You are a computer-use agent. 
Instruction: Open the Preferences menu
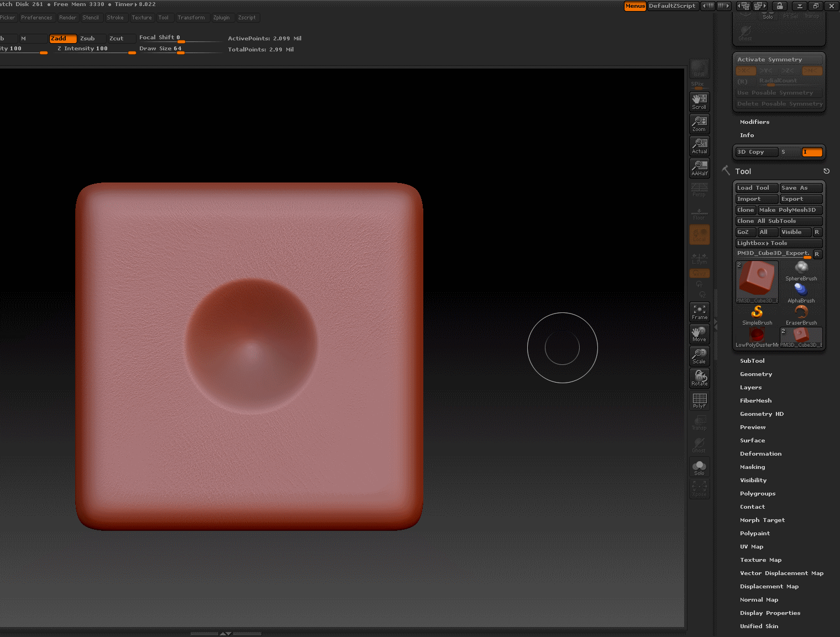pyautogui.click(x=37, y=17)
